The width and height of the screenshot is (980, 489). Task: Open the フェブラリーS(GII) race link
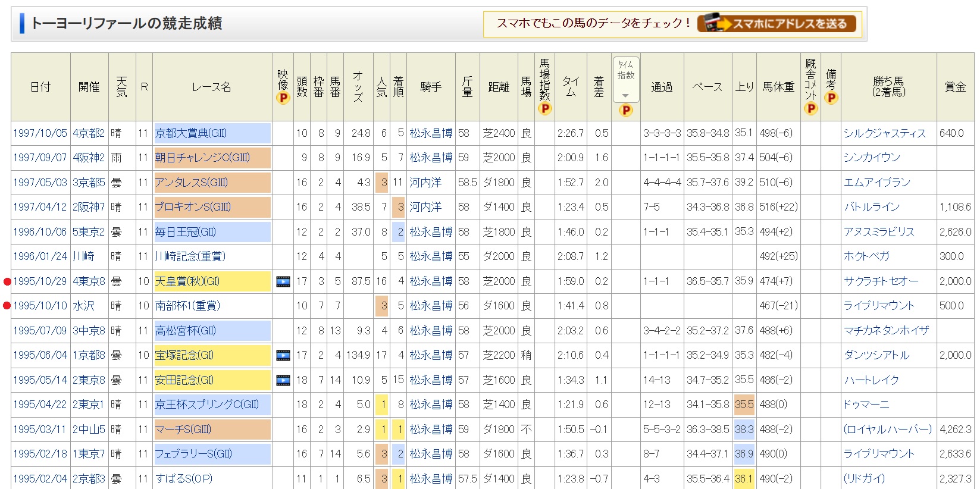pyautogui.click(x=194, y=454)
